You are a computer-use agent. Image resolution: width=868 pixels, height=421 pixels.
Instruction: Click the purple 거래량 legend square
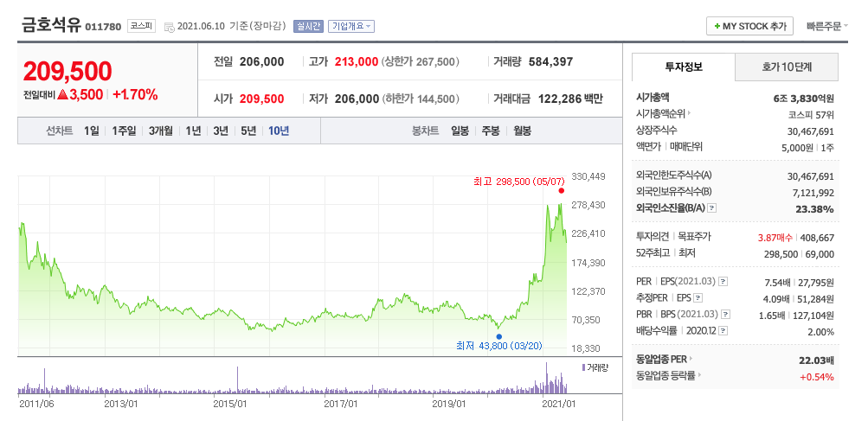(x=583, y=367)
